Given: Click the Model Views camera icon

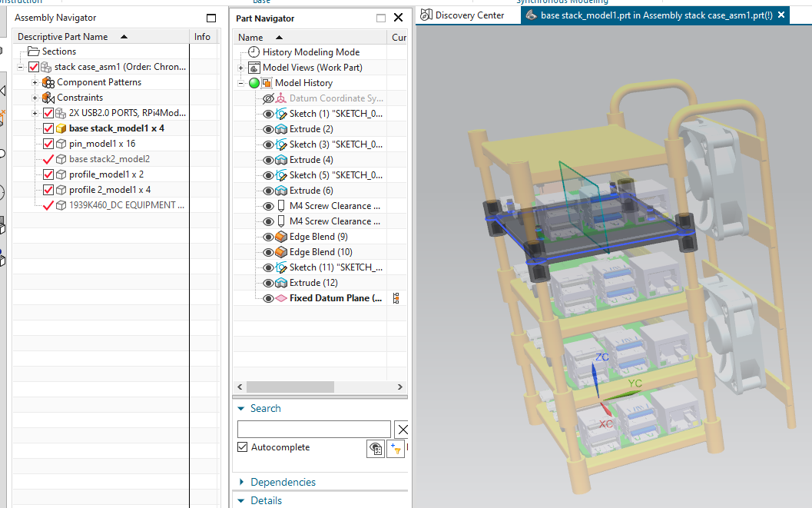Looking at the screenshot, I should click(254, 68).
